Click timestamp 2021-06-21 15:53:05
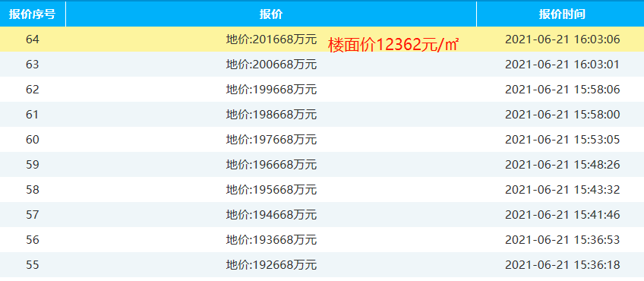Image resolution: width=644 pixels, height=281 pixels. (x=562, y=140)
